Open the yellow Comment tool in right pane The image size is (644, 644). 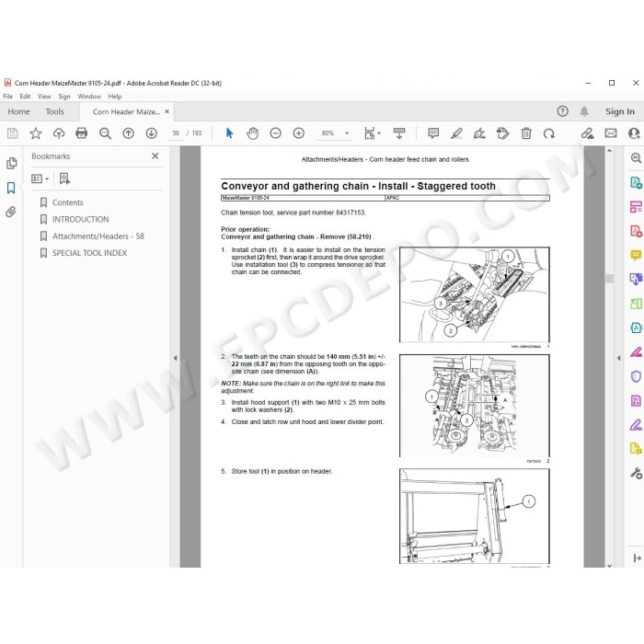[636, 255]
